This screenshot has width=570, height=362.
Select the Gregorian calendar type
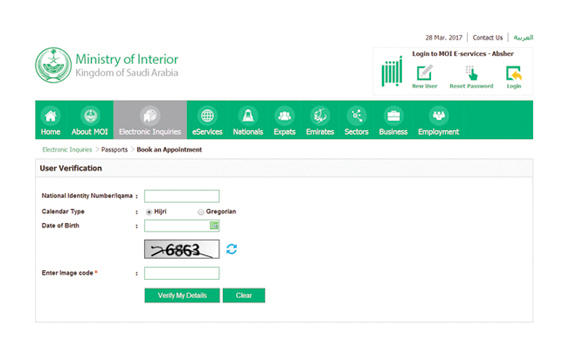[x=201, y=212]
